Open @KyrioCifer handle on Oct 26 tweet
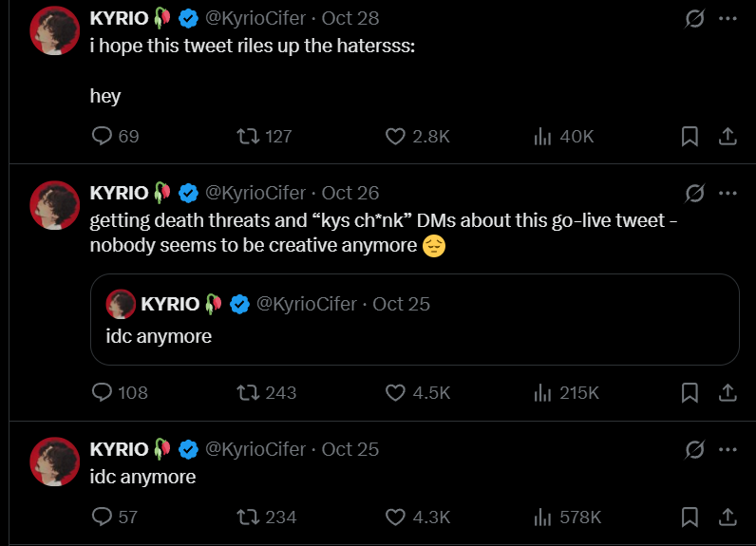The image size is (756, 546). [255, 193]
